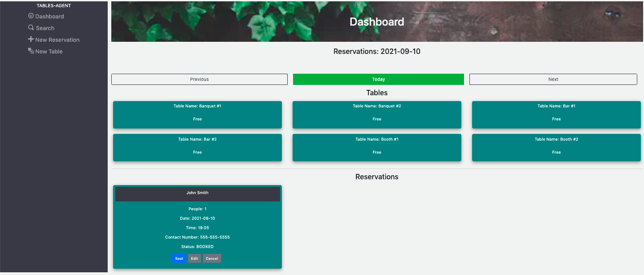Go to New Reservation page
The image size is (644, 275).
tap(54, 40)
